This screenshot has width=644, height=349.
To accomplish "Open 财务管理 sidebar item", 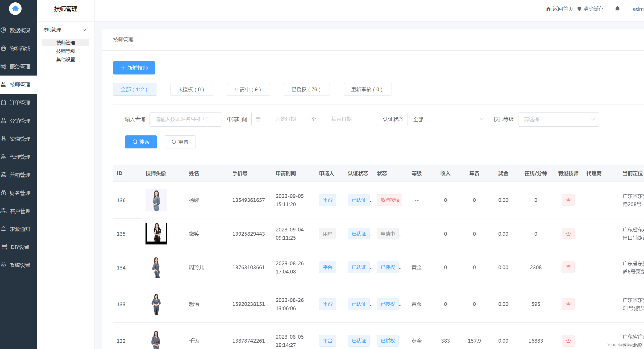I will pos(18,193).
